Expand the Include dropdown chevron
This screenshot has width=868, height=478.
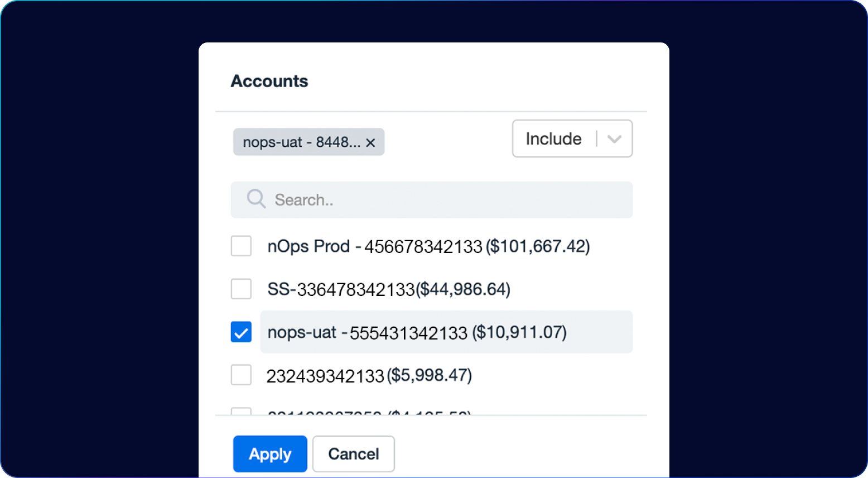coord(614,139)
